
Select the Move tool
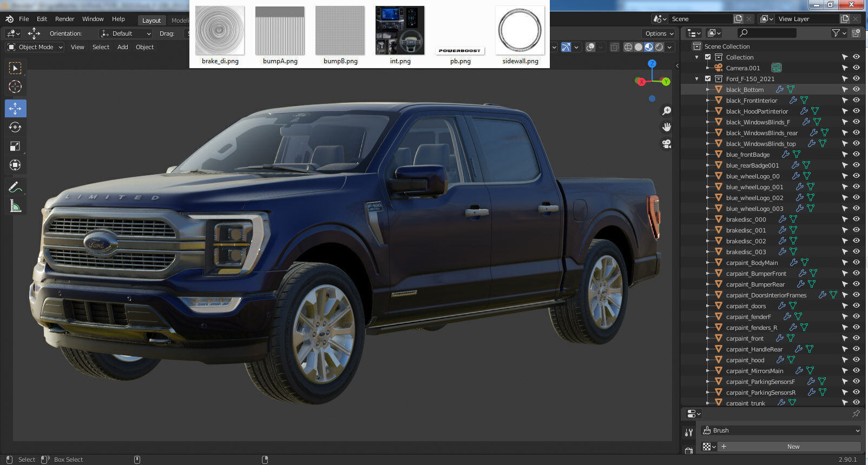[15, 109]
